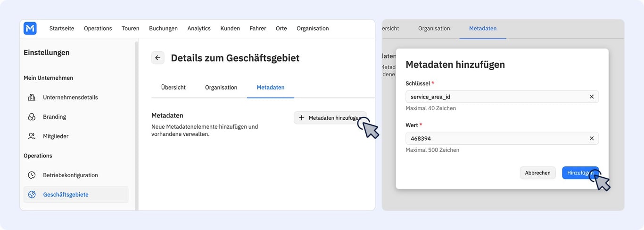Select Organisation tab behind the dialog
The image size is (644, 230).
(434, 29)
